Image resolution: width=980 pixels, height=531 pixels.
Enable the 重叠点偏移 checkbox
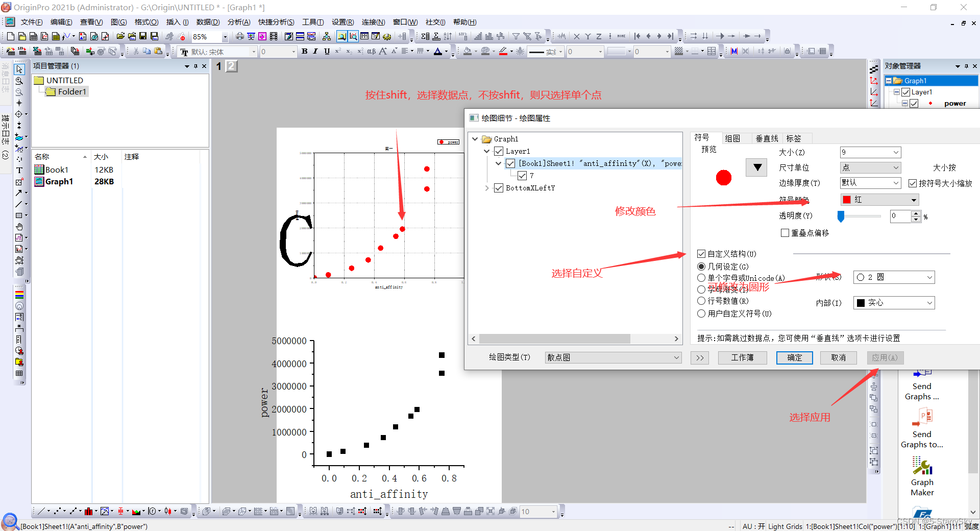[x=785, y=233]
